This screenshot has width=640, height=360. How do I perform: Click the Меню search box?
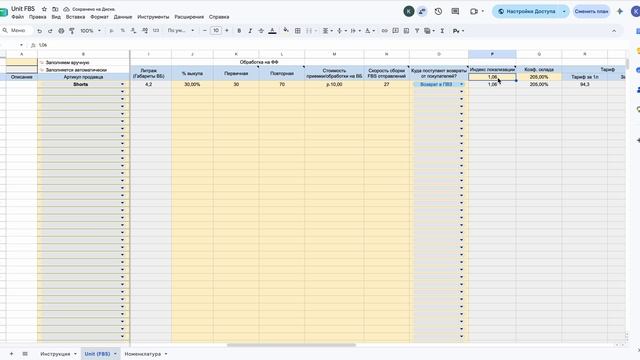coord(17,31)
